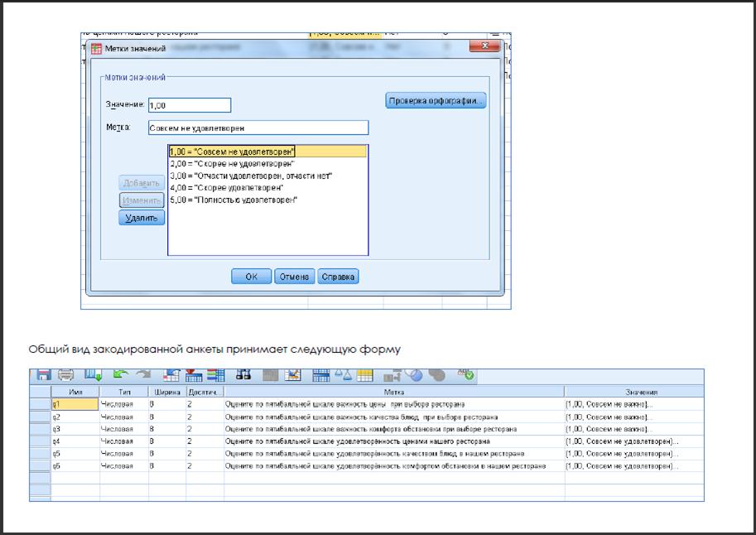Click into the Метка text field

tap(258, 128)
